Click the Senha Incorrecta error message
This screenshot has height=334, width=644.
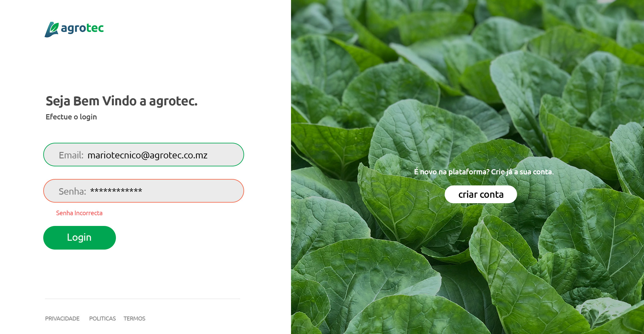pyautogui.click(x=79, y=213)
